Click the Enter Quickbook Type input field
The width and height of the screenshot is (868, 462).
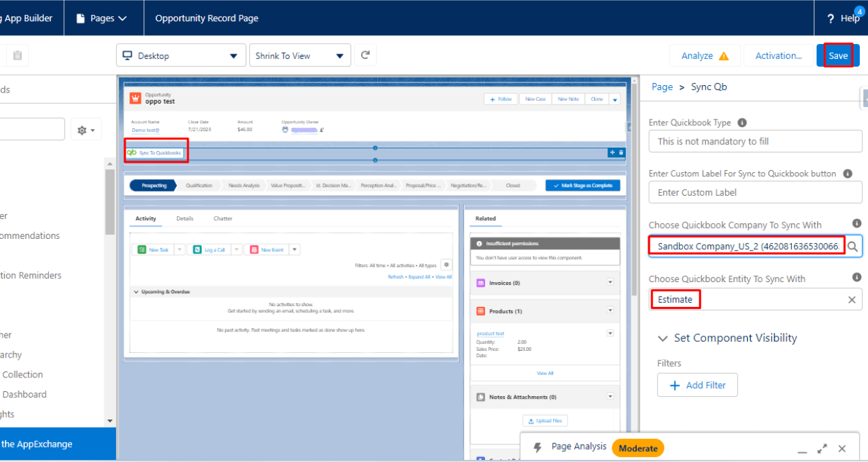tap(755, 141)
